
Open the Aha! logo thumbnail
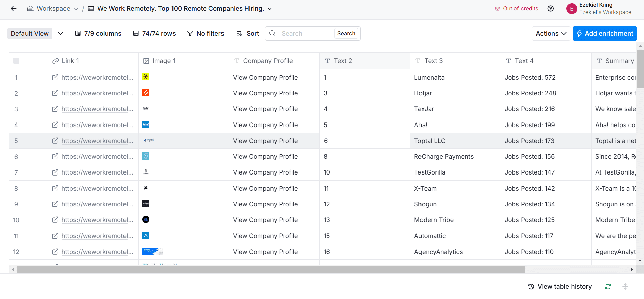[x=146, y=124]
